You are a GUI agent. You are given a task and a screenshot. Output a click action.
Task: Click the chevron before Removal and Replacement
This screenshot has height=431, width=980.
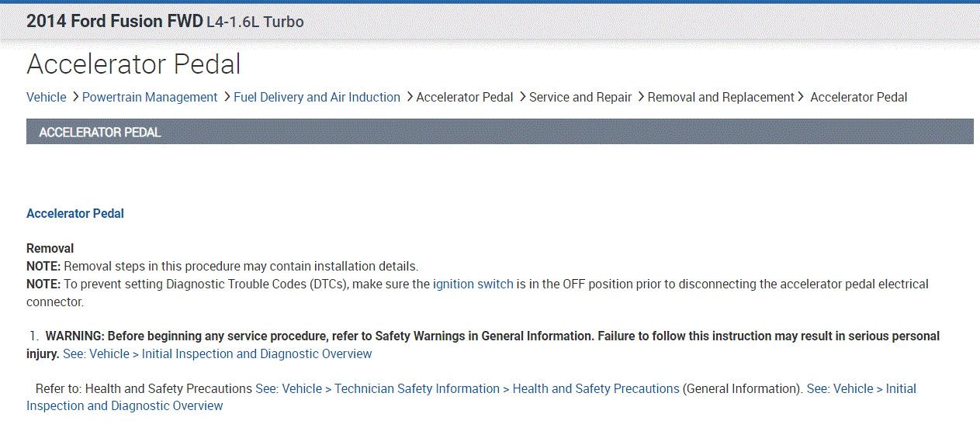tap(641, 97)
